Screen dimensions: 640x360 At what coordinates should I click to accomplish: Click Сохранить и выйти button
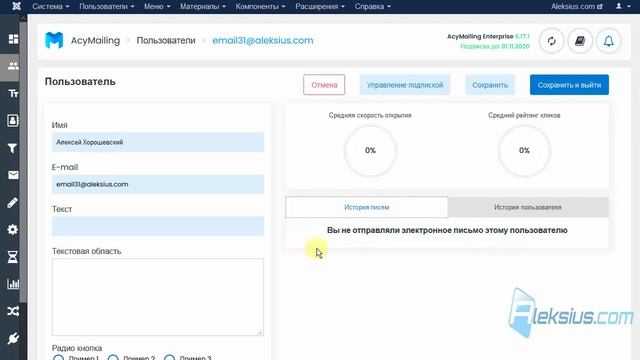(569, 85)
